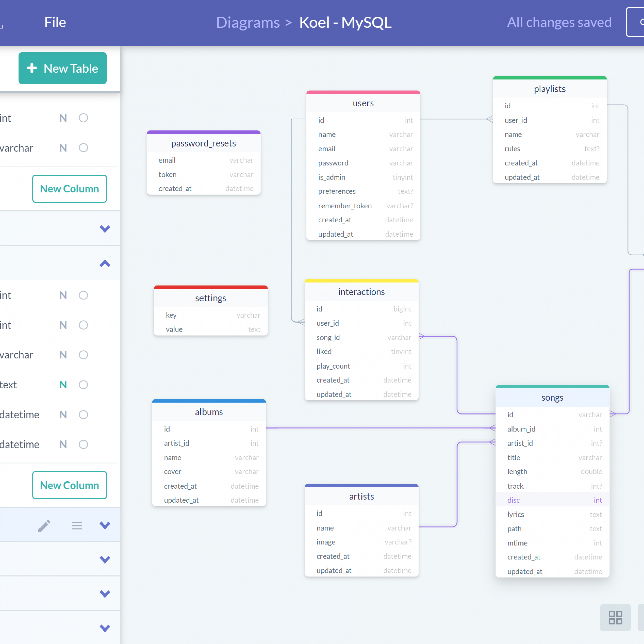Click New Column button in bottom panel

point(69,485)
